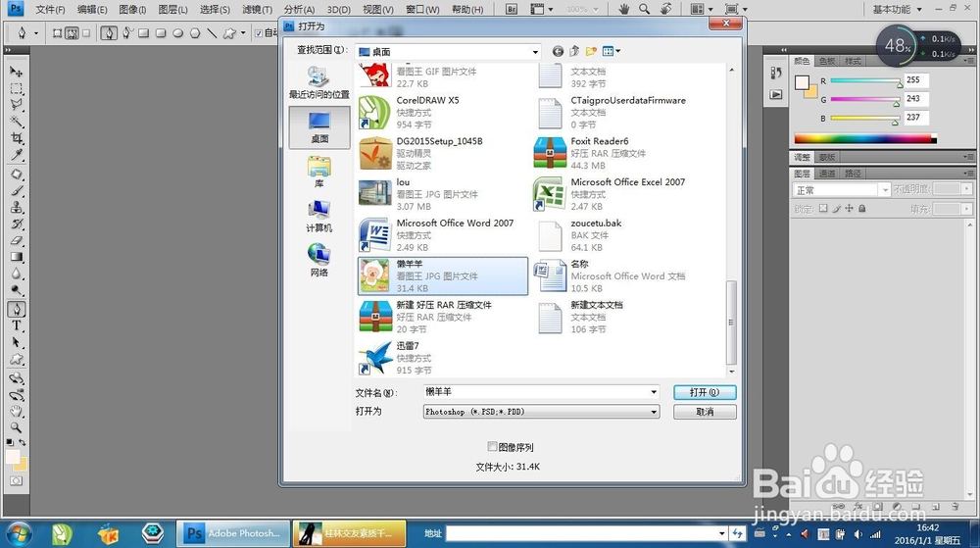Select the Clone Stamp tool

[17, 207]
